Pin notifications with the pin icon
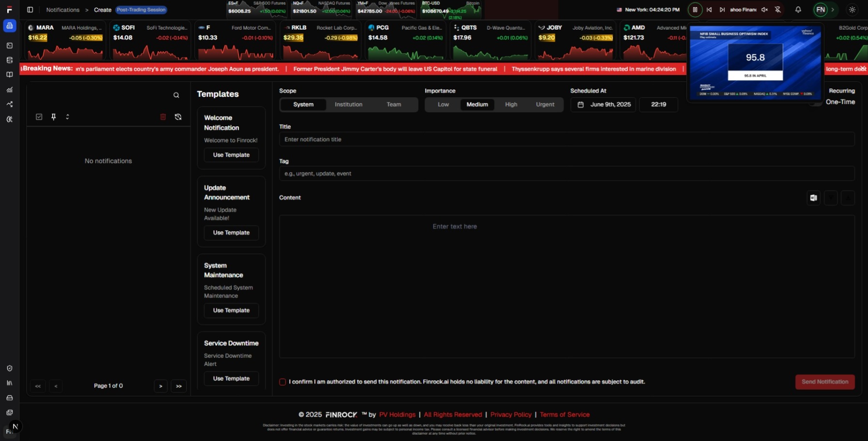The height and width of the screenshot is (441, 868). 54,117
